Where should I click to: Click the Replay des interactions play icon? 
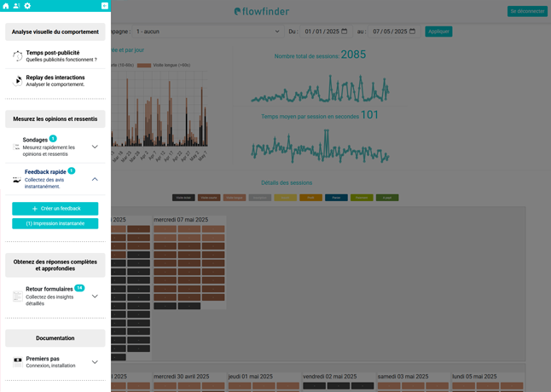(x=18, y=81)
